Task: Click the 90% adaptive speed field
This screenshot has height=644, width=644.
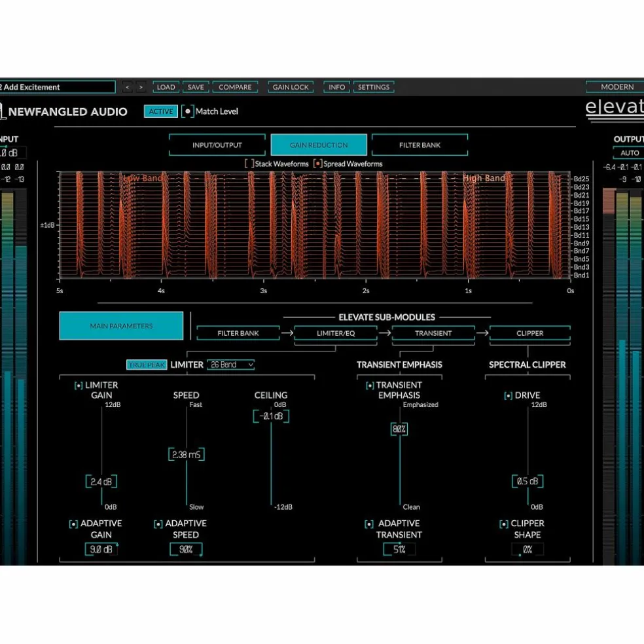Action: (186, 549)
